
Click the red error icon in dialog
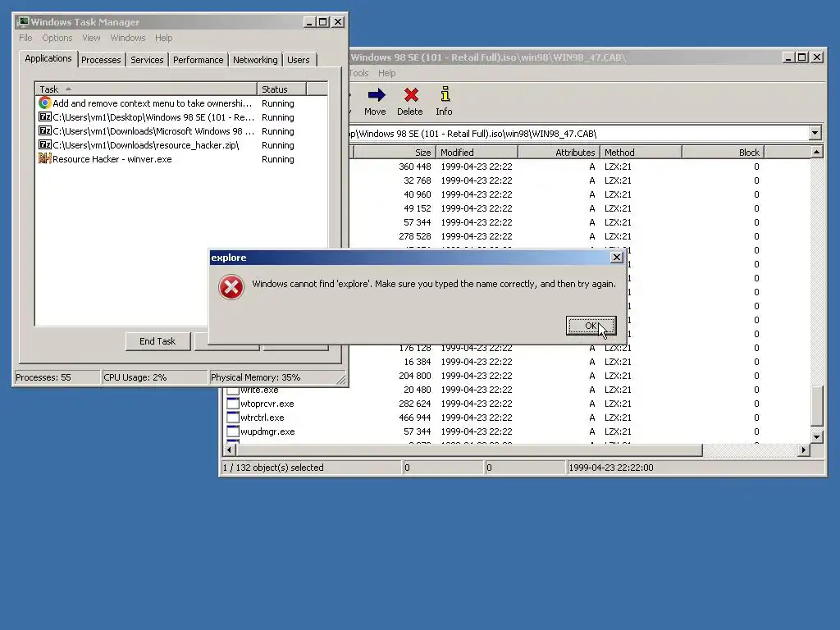click(x=231, y=287)
